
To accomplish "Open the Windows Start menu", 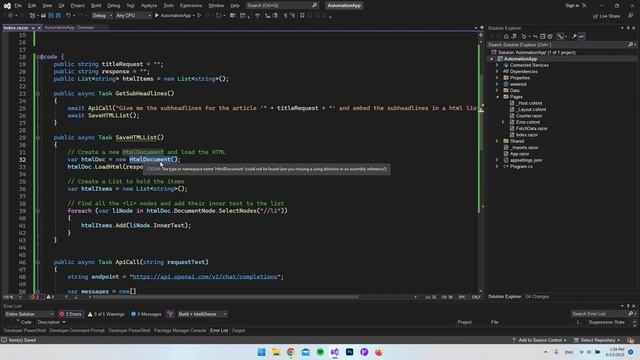I will click(x=261, y=352).
